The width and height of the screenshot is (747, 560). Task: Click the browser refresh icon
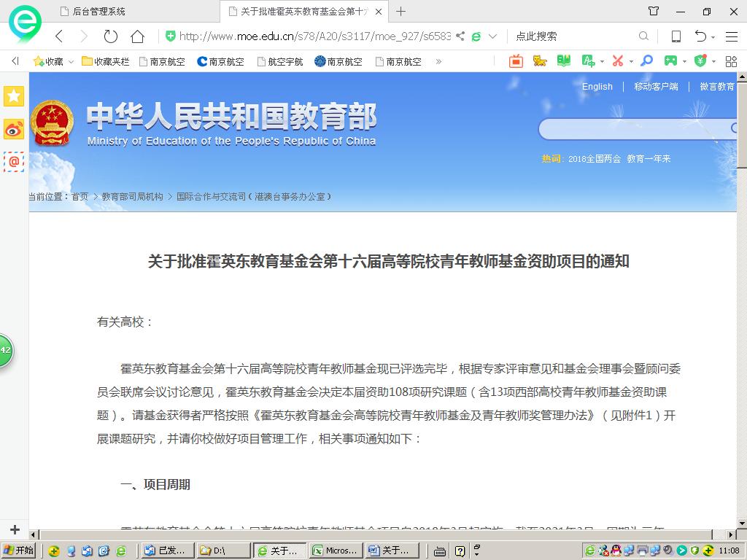(x=110, y=36)
